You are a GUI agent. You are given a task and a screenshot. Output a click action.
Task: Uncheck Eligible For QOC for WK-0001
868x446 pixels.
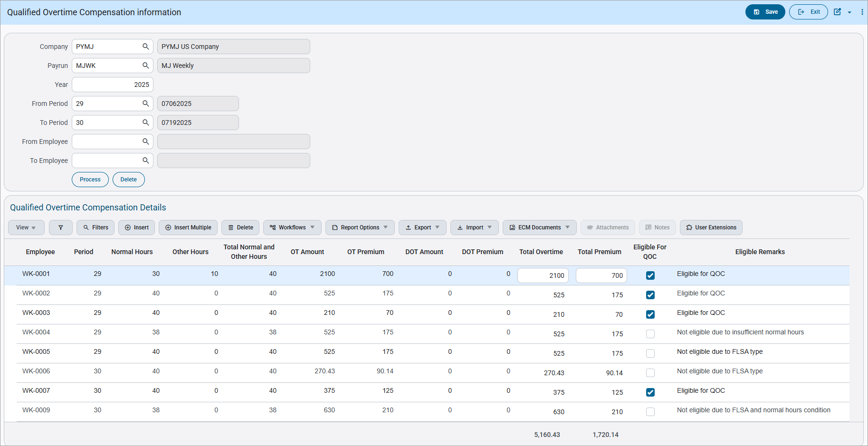650,275
